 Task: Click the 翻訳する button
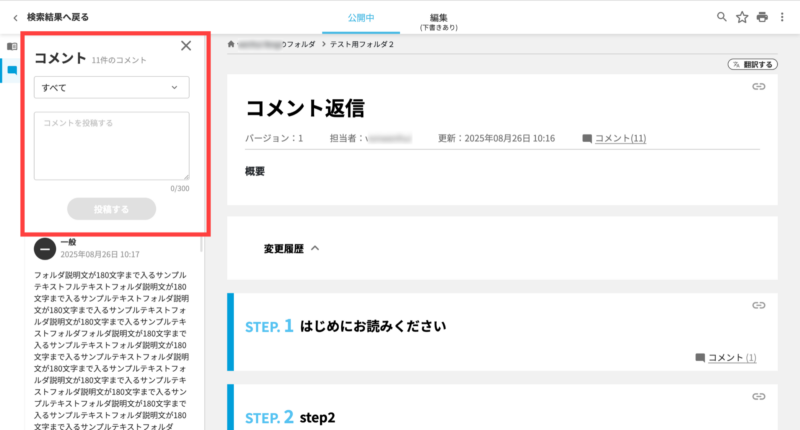pos(753,64)
